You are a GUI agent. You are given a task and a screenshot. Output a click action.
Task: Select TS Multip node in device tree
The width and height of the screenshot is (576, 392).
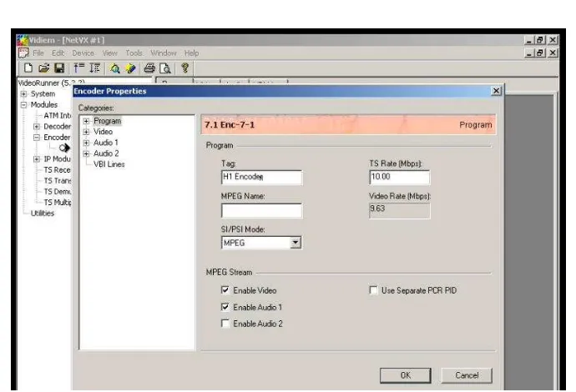point(58,202)
